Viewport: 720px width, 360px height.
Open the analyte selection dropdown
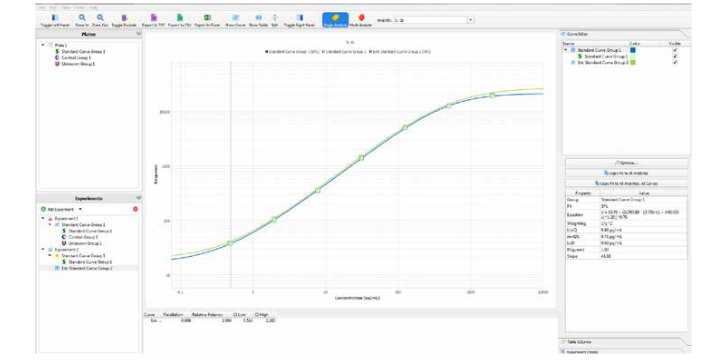pyautogui.click(x=470, y=20)
